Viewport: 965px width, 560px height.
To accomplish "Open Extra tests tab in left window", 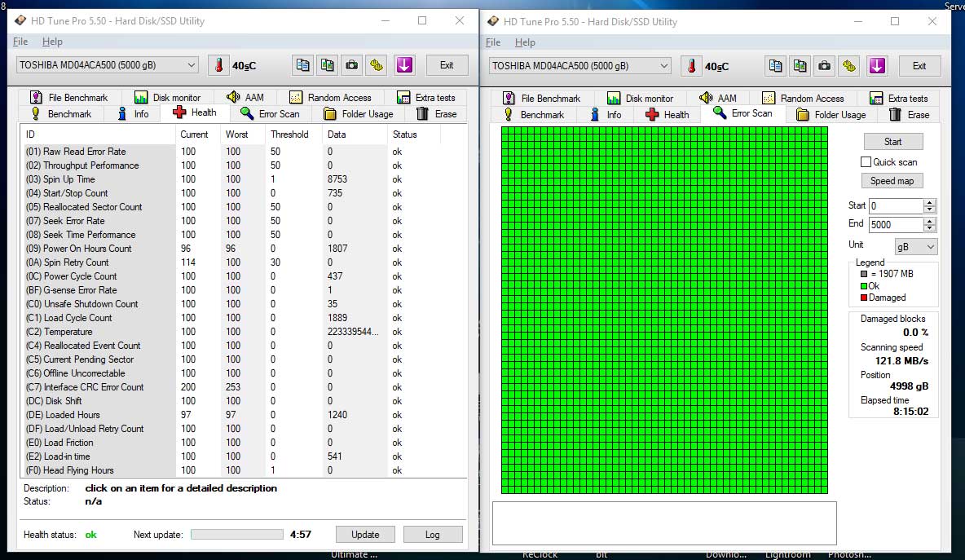I will [x=426, y=97].
